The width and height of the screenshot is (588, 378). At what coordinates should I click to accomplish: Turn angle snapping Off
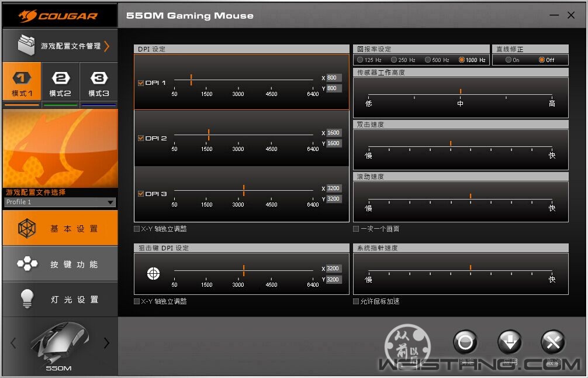542,60
